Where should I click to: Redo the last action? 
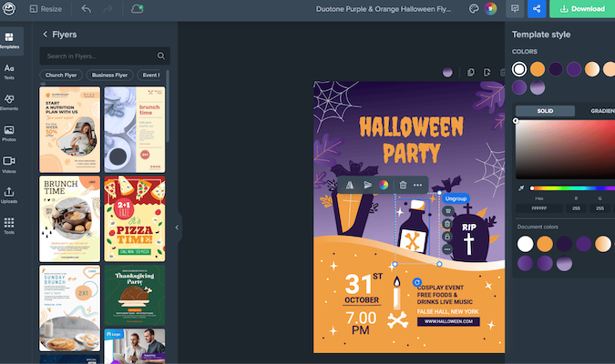click(108, 8)
